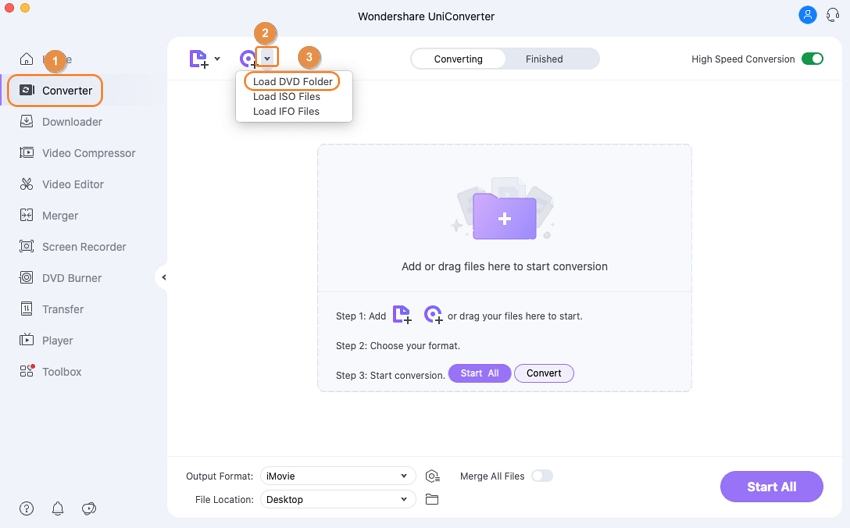Click the Merger sidebar icon
This screenshot has height=528, width=850.
pyautogui.click(x=26, y=215)
